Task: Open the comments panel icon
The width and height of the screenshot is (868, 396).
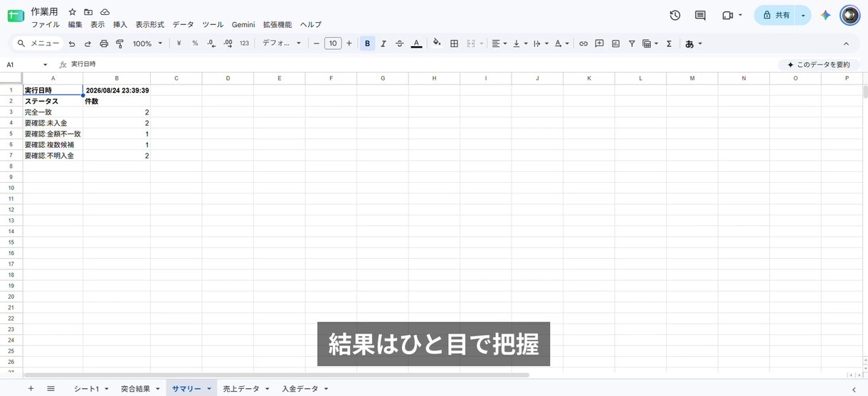Action: 700,15
